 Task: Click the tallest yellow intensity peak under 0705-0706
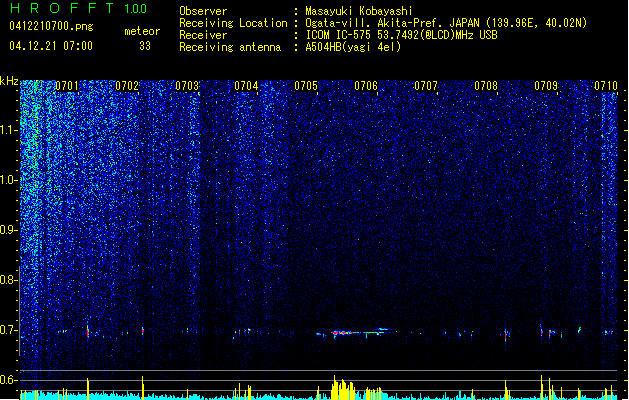pyautogui.click(x=334, y=388)
